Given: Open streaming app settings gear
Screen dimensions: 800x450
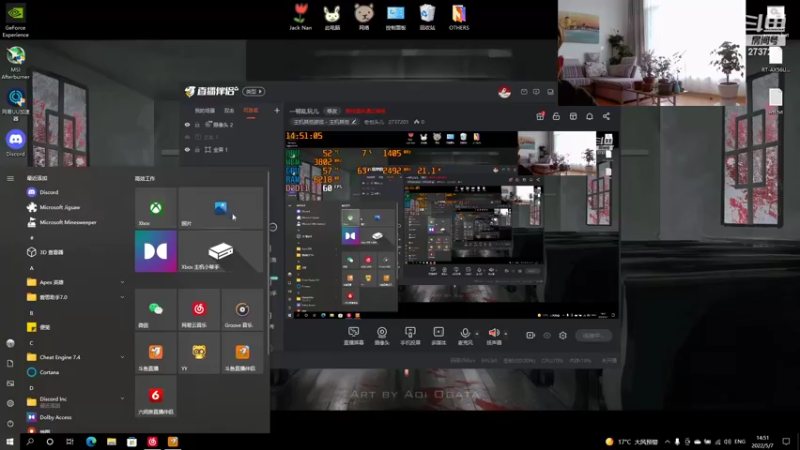Looking at the screenshot, I should click(x=563, y=335).
